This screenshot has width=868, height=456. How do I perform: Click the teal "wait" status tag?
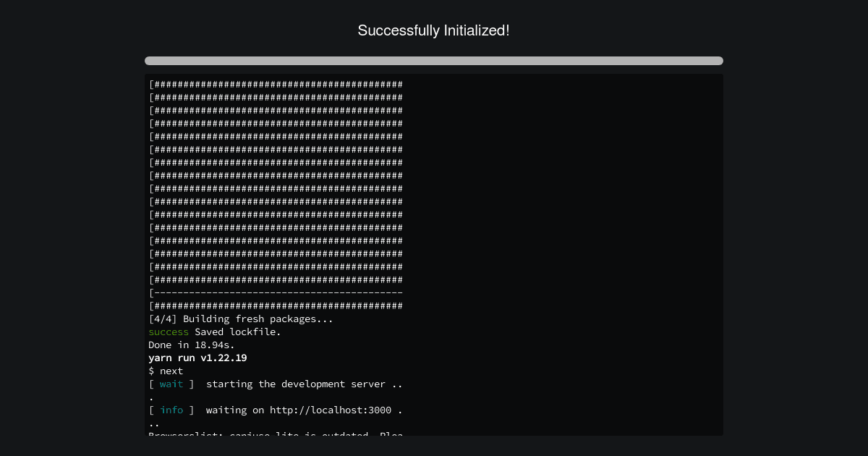point(171,384)
